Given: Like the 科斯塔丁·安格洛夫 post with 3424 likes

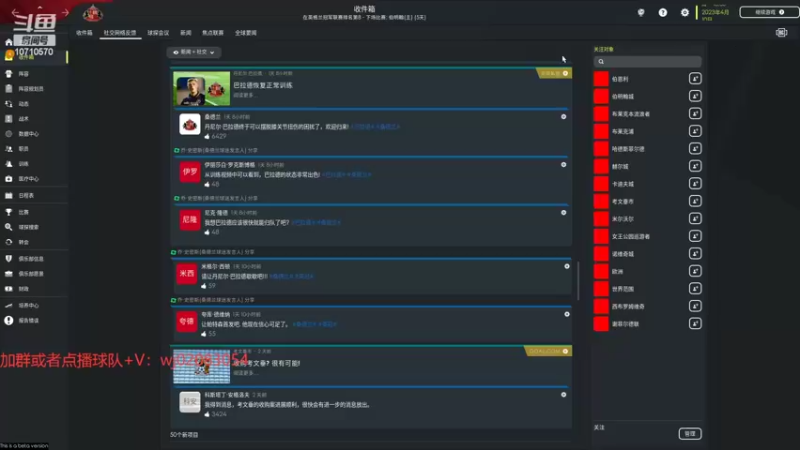Looking at the screenshot, I should pyautogui.click(x=207, y=414).
